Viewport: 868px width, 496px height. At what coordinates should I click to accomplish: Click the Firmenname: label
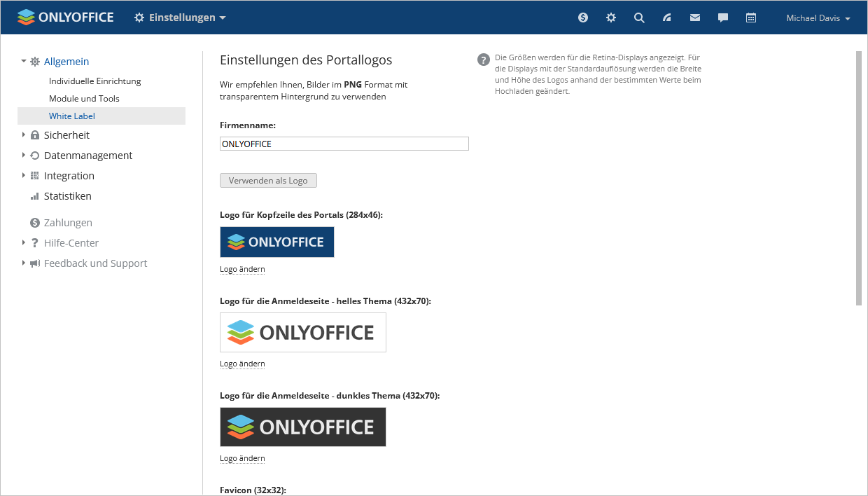[248, 125]
